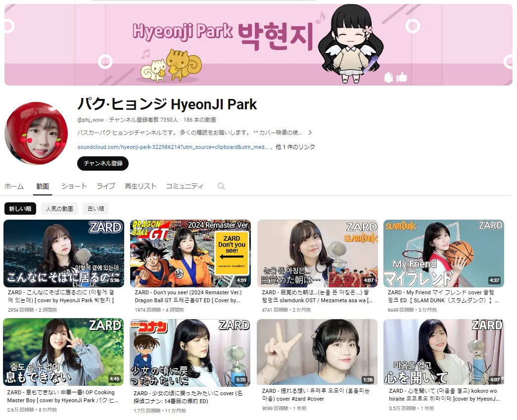Click the 1974 回視聴・4 週間前 metadata

(x=159, y=310)
